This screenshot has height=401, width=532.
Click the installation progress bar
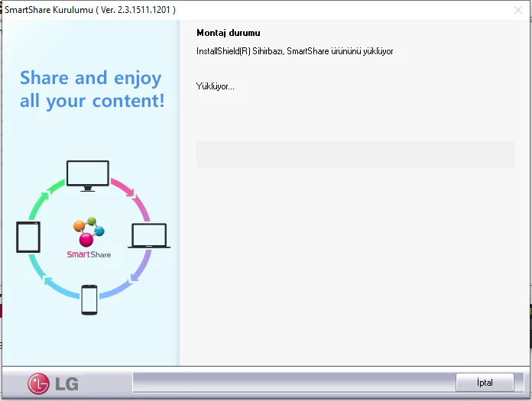click(x=355, y=155)
